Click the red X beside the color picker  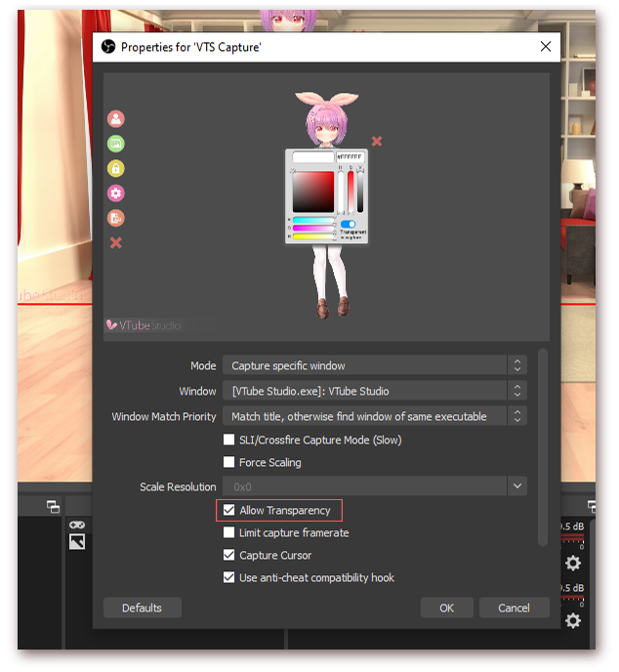pos(377,141)
